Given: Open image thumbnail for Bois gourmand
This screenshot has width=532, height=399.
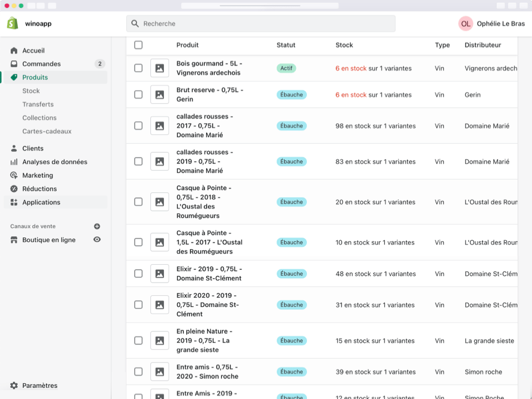Looking at the screenshot, I should pos(160,68).
